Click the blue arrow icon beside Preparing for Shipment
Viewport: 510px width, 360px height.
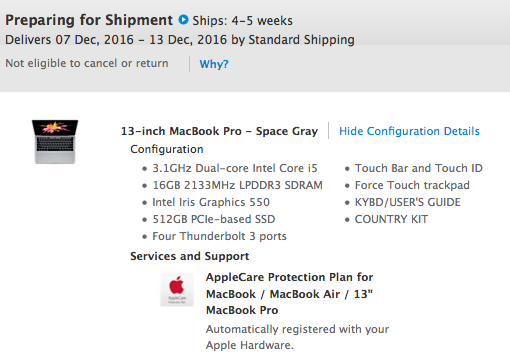pyautogui.click(x=183, y=20)
